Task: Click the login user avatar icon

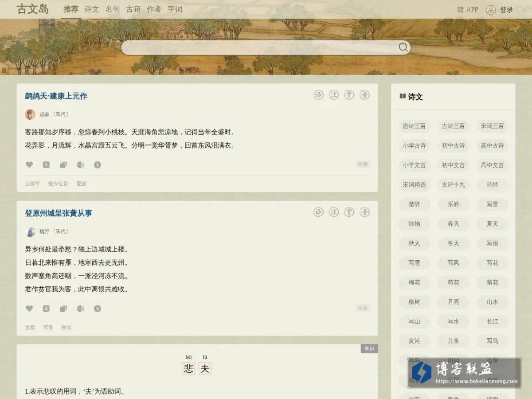Action: coord(490,10)
